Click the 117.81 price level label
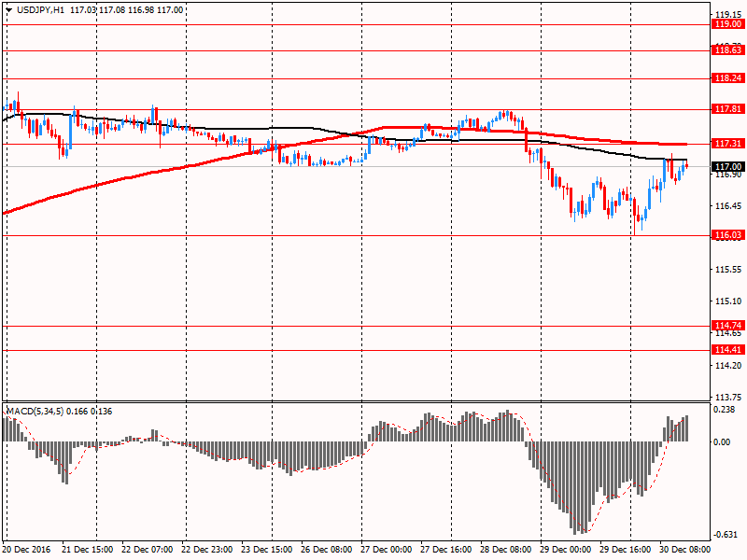 click(x=727, y=109)
